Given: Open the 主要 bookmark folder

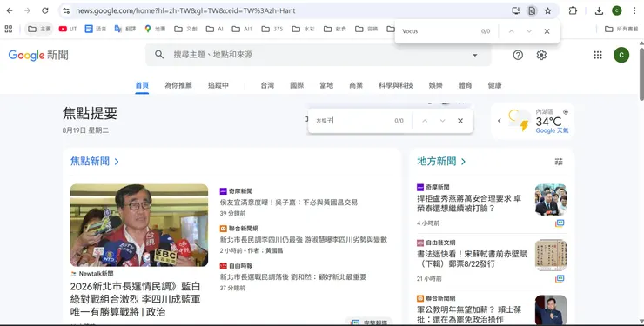Looking at the screenshot, I should (39, 29).
